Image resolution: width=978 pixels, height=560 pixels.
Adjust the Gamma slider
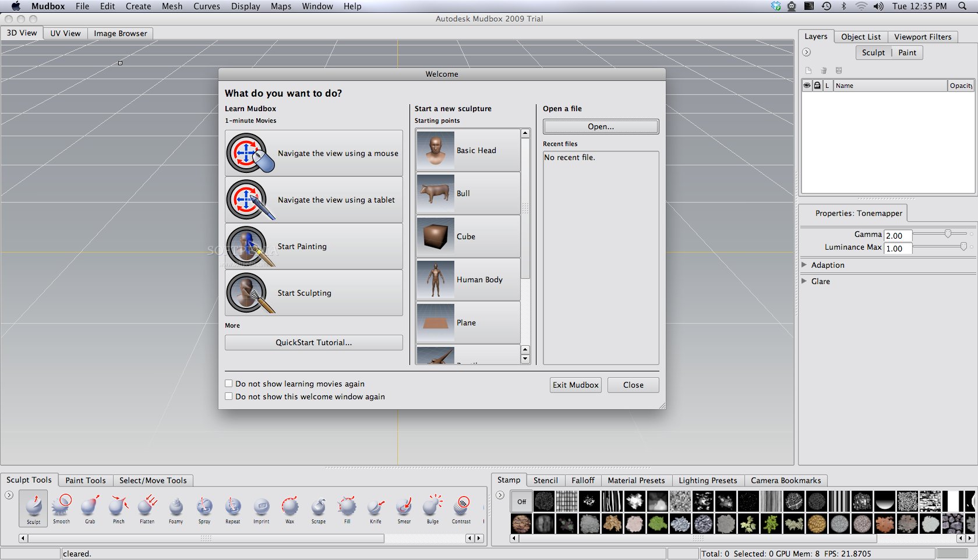[x=948, y=233]
